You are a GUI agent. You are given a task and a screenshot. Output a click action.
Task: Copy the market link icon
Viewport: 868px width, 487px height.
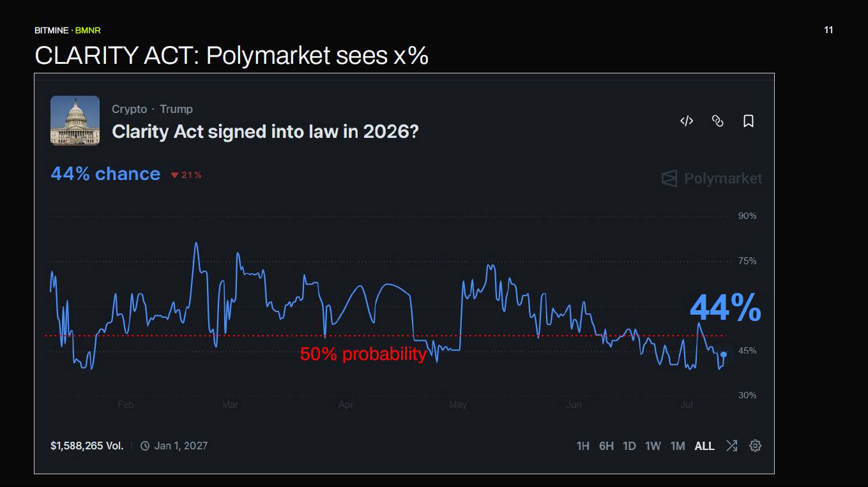717,121
